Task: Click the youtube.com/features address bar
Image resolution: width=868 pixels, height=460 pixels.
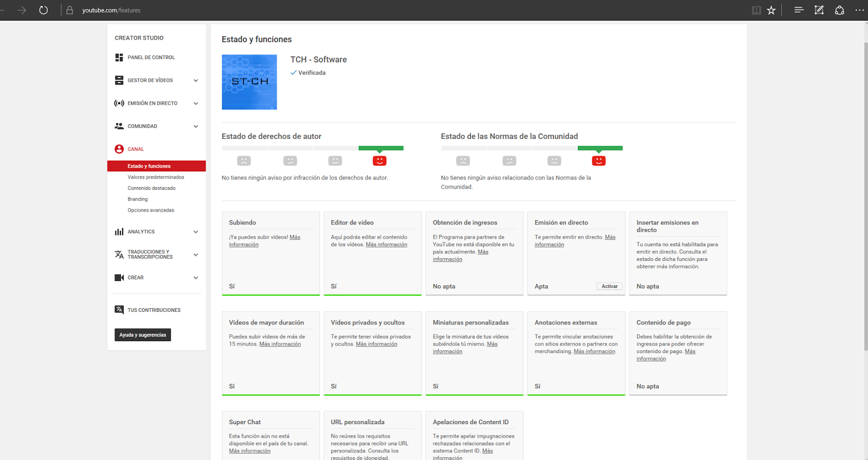Action: click(111, 10)
